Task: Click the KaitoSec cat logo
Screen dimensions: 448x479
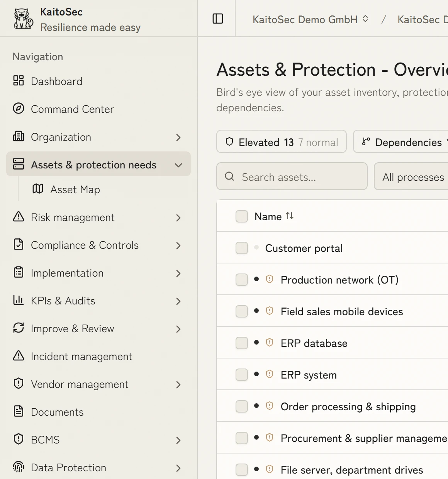Action: click(x=23, y=19)
